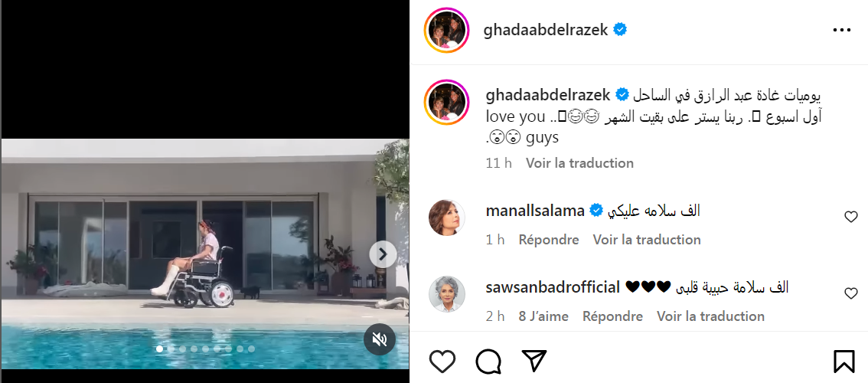Like sawsanbadrofficial's comment
Image resolution: width=868 pixels, height=383 pixels.
tap(851, 294)
